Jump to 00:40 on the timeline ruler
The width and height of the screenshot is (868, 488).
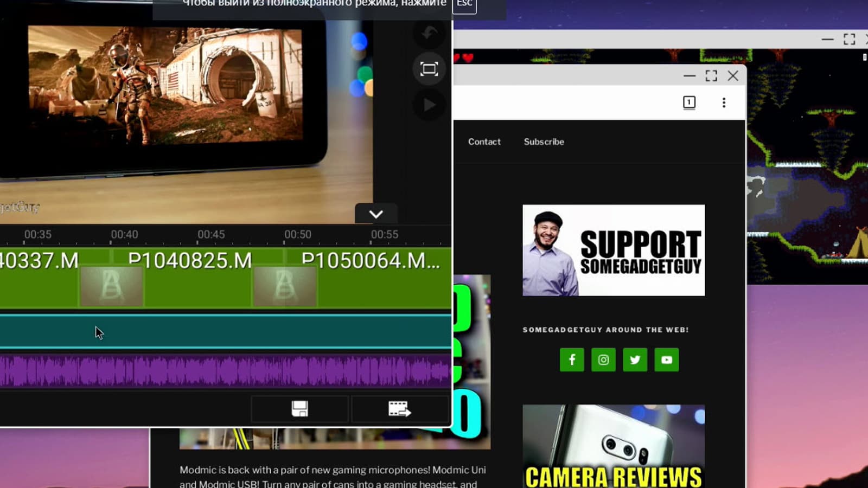pos(124,234)
